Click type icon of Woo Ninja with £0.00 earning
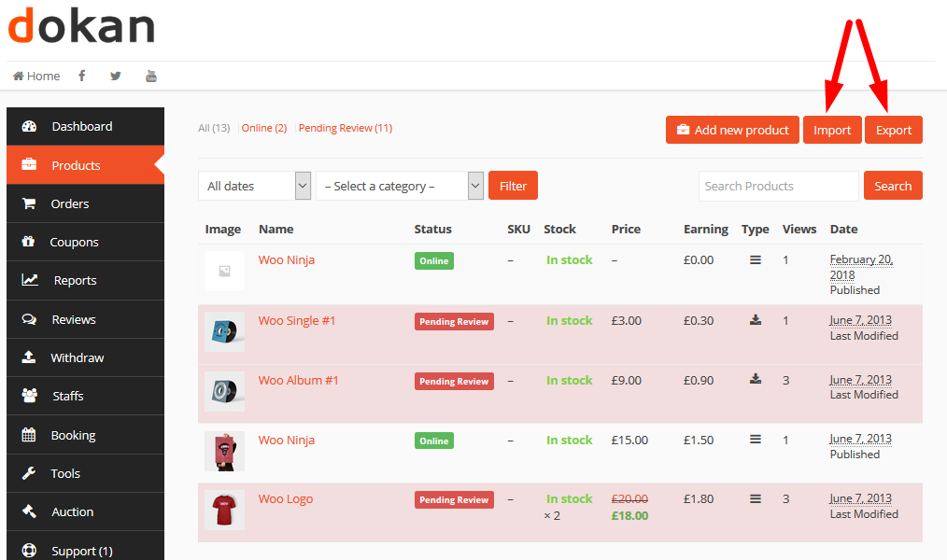The width and height of the screenshot is (947, 560). point(756,260)
